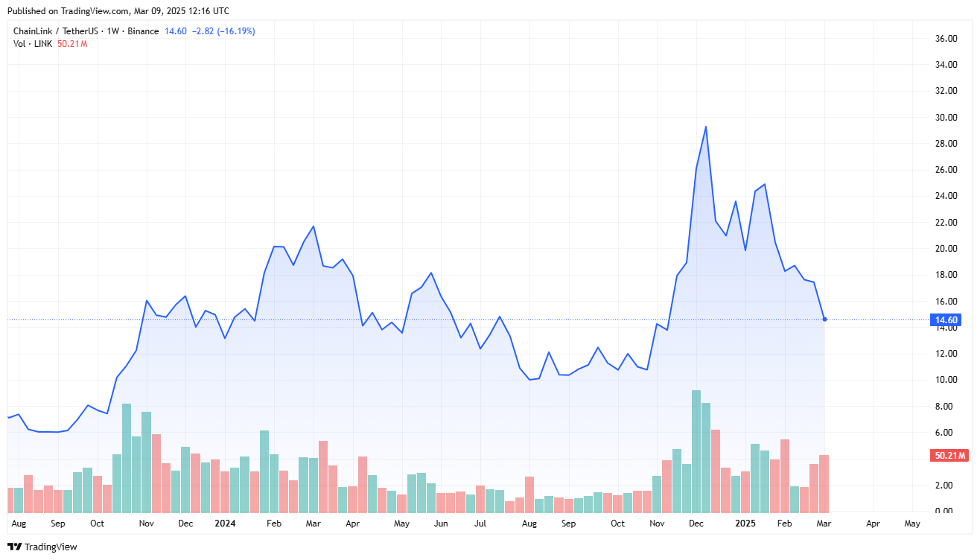
Task: Click the Published on TradingView.com header text
Action: pos(118,11)
